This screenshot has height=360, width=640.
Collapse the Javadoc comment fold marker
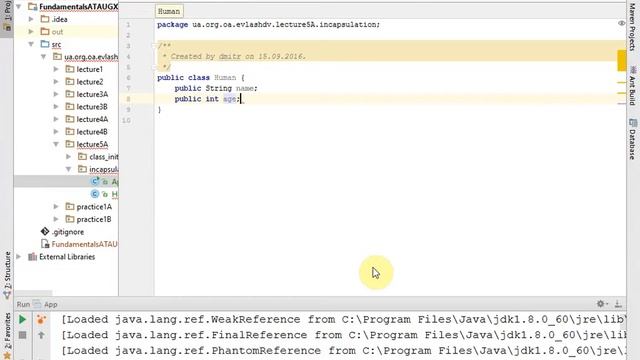(154, 45)
